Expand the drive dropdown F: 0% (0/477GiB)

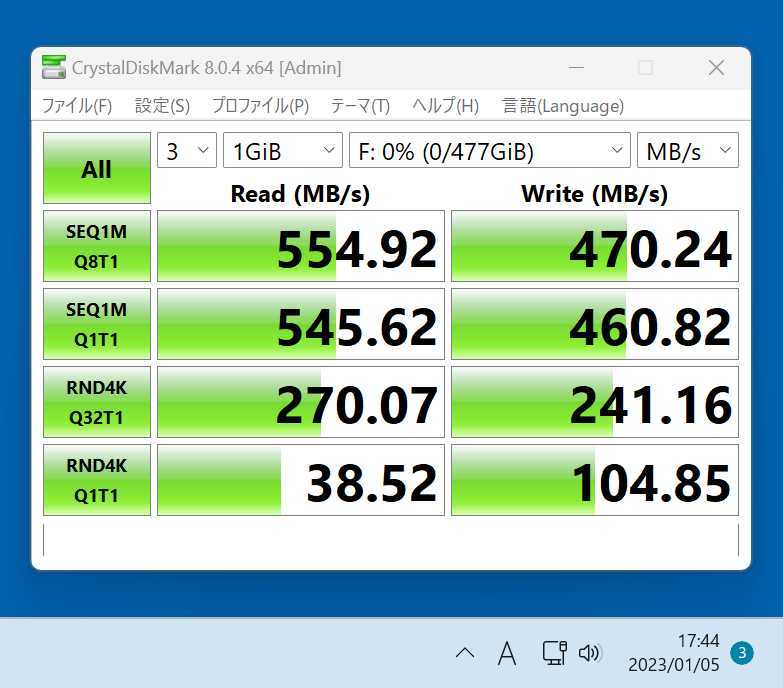click(x=490, y=150)
